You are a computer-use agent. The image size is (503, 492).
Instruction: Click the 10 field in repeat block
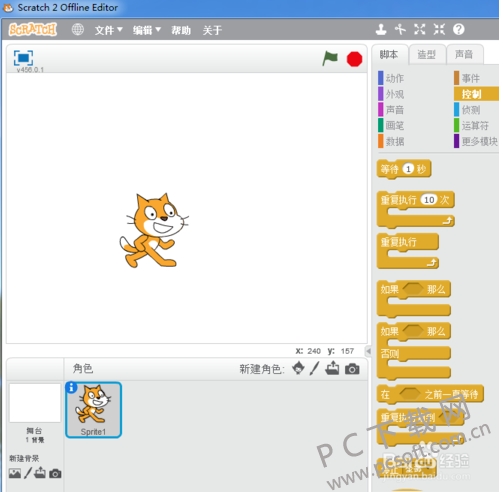click(429, 200)
